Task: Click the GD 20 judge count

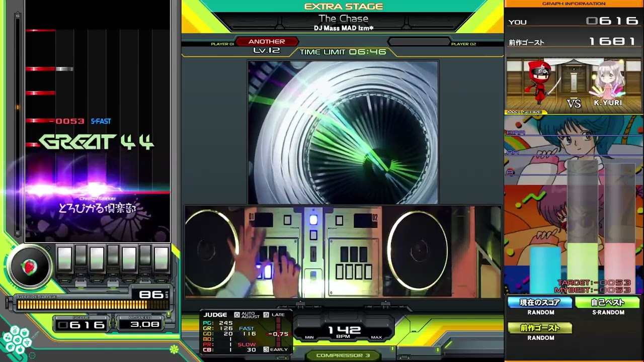Action: pyautogui.click(x=218, y=334)
